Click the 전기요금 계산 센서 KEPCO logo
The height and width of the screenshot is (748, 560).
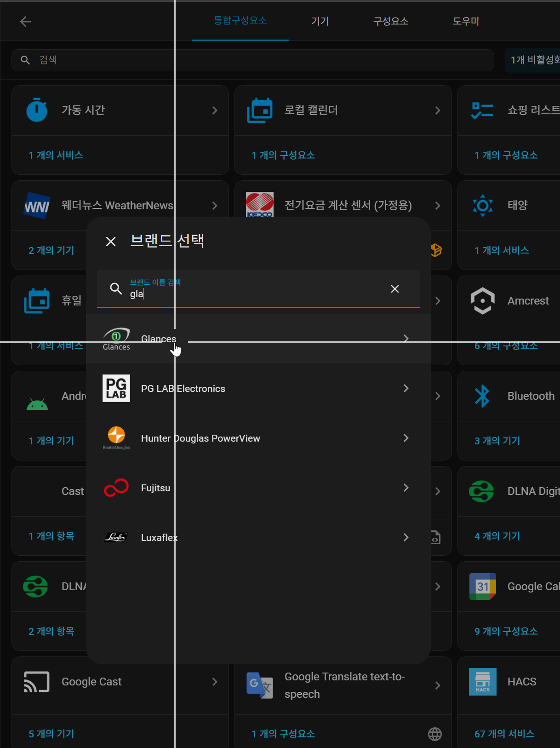click(260, 204)
